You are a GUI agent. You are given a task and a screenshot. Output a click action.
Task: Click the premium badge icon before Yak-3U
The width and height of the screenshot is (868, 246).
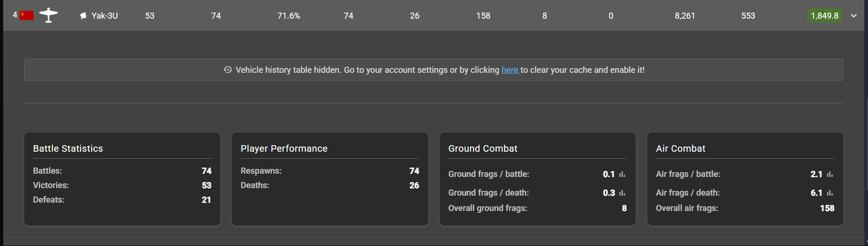tap(83, 16)
